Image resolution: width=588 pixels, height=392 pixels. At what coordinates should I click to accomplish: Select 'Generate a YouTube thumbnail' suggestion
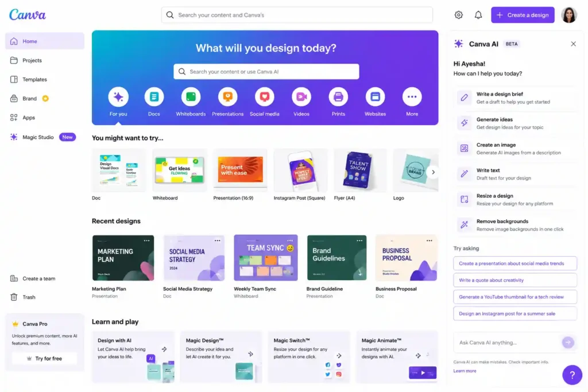point(515,297)
